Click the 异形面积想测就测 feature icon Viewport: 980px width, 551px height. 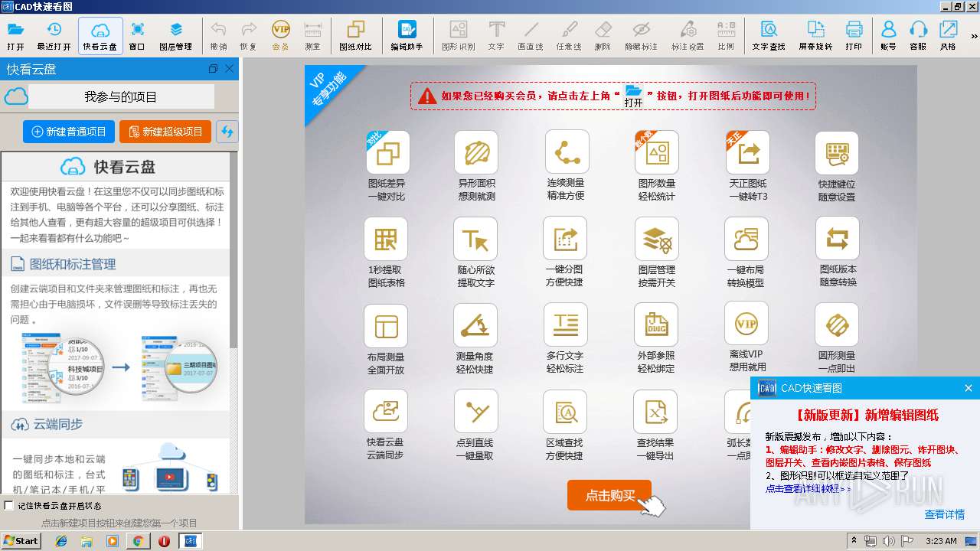pyautogui.click(x=476, y=152)
